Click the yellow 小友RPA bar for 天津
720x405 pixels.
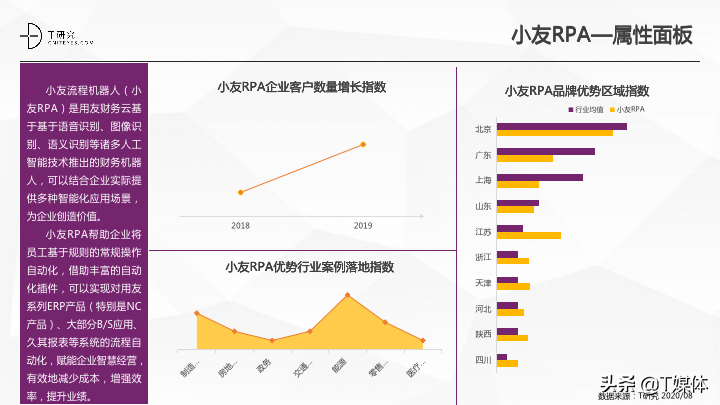(x=513, y=287)
